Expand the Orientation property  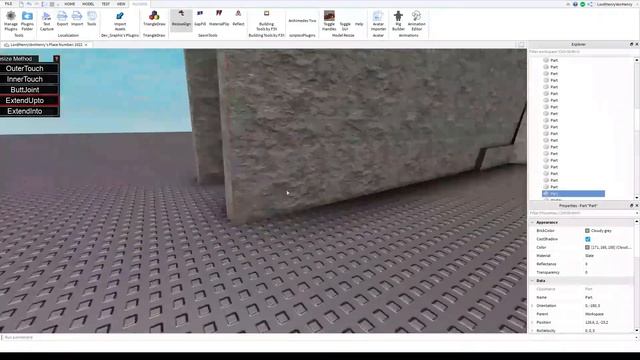coord(532,306)
